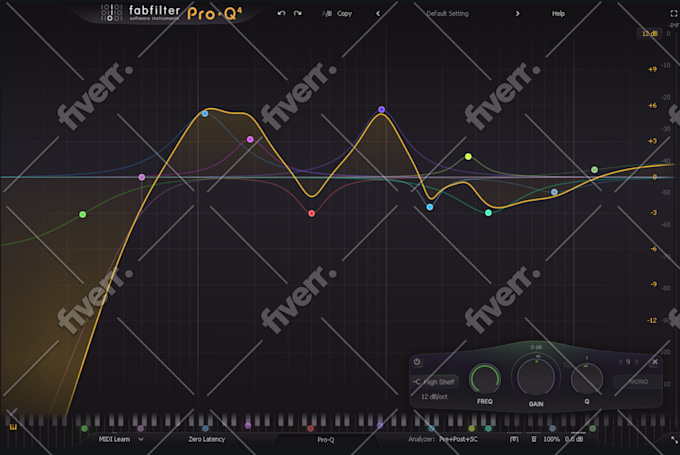Load the next preset with right arrow
680x455 pixels.
[517, 13]
